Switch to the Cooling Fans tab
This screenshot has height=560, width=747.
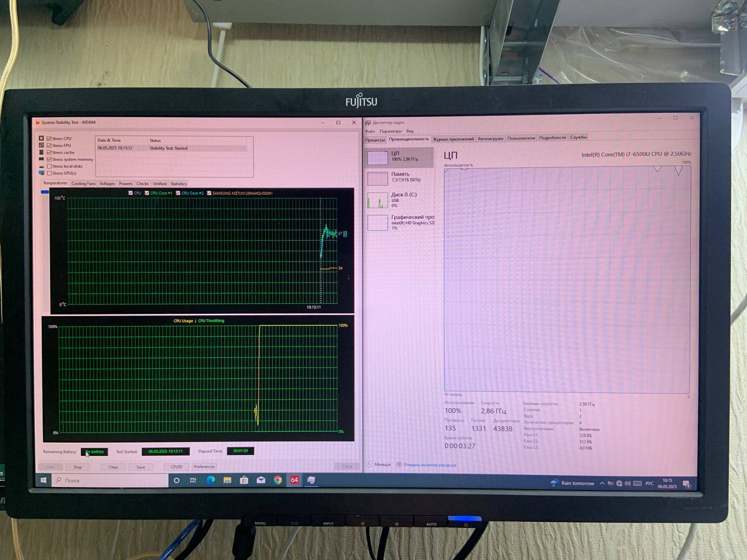coord(83,184)
